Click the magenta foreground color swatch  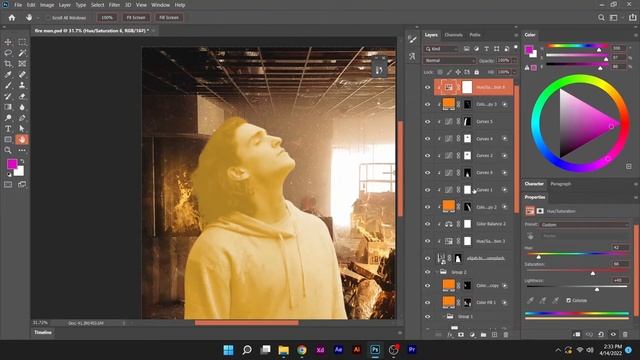12,164
